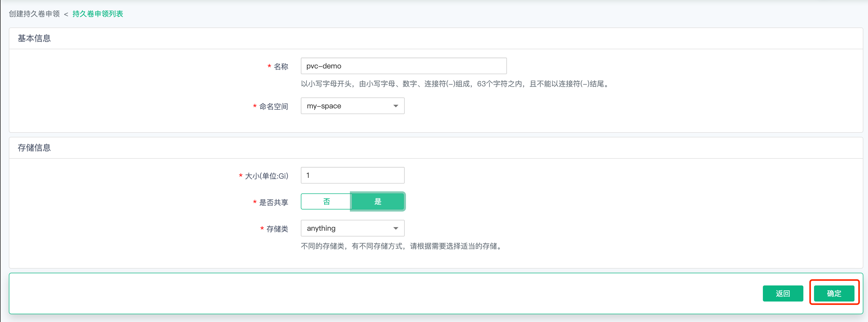Click the 确定 button to confirm
Viewport: 868px width, 322px height.
click(834, 293)
